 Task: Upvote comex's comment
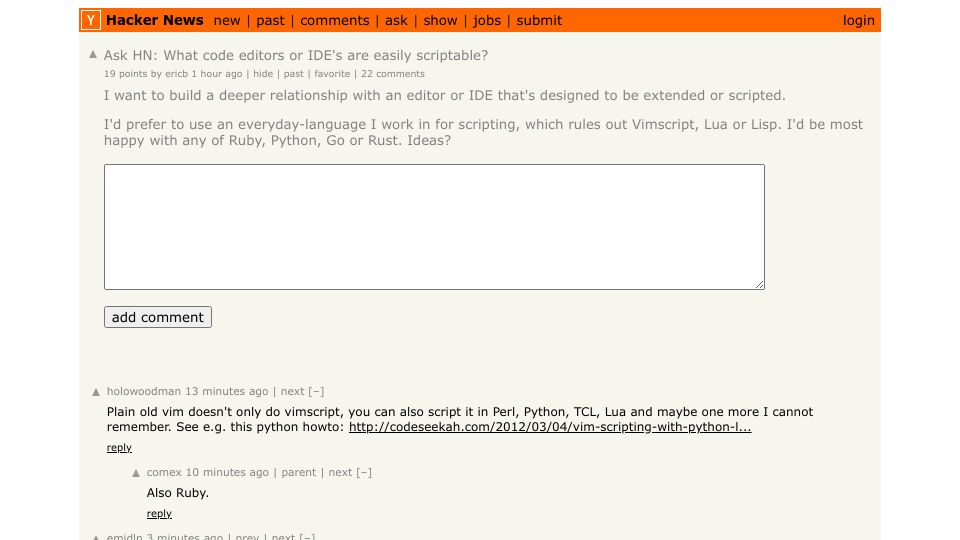(x=136, y=473)
